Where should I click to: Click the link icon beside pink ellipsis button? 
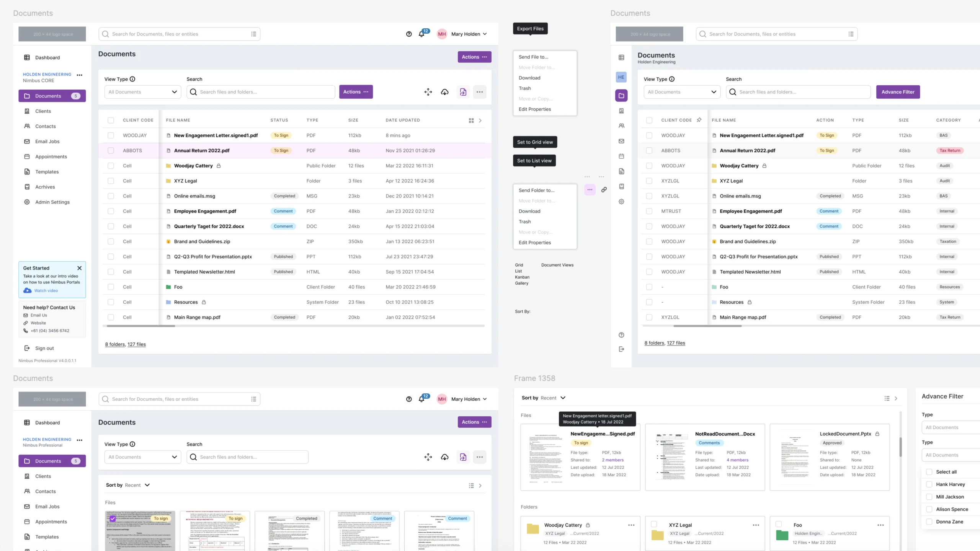604,190
